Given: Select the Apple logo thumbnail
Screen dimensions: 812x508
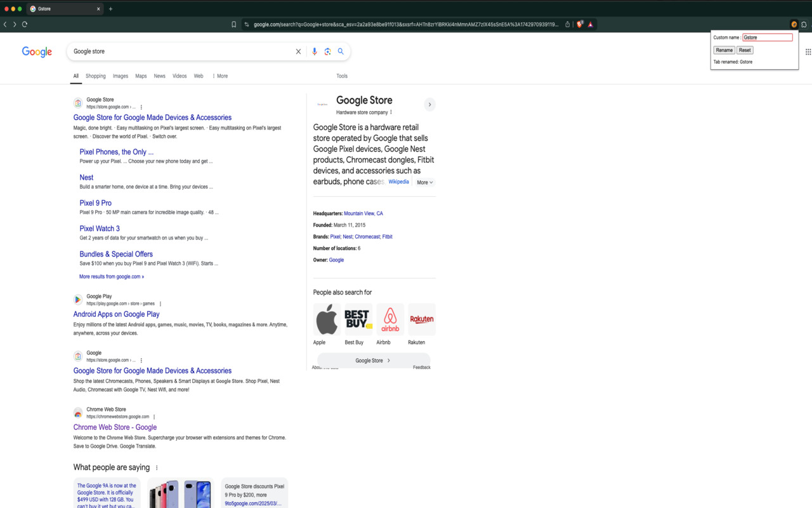Looking at the screenshot, I should 327,319.
